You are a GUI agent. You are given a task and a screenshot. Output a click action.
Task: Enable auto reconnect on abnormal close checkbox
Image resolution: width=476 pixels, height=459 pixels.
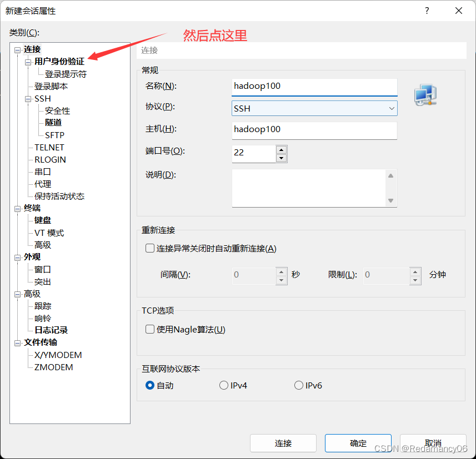coord(149,249)
